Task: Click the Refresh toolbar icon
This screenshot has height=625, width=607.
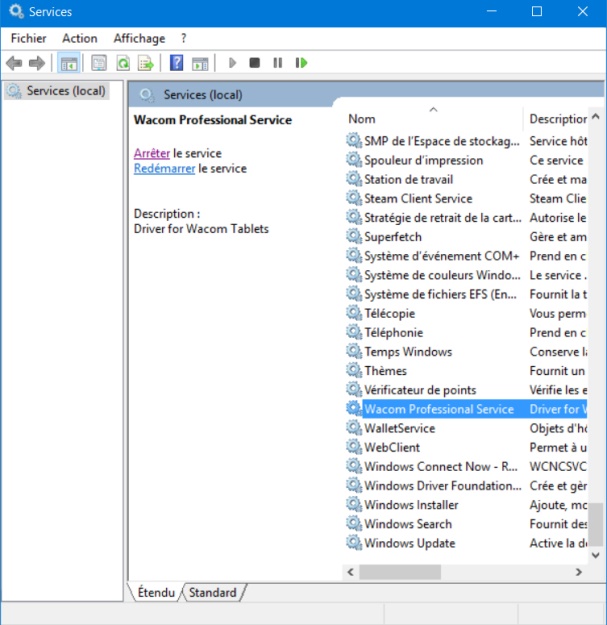Action: pos(123,63)
